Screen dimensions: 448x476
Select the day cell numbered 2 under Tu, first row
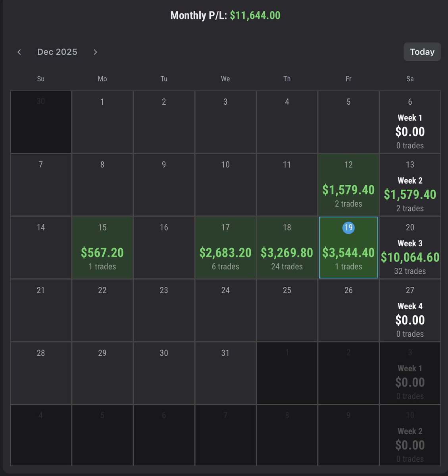164,122
